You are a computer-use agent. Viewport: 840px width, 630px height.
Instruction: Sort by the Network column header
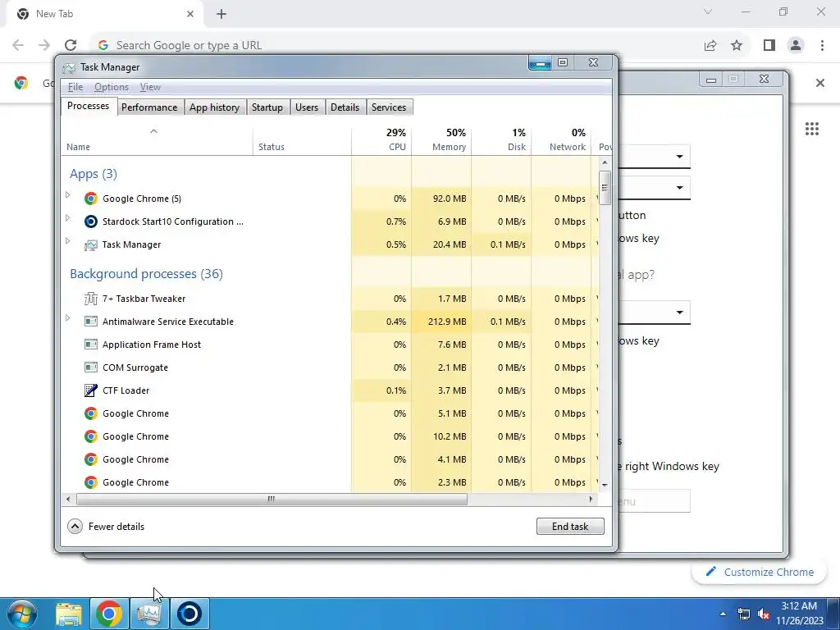click(561, 139)
